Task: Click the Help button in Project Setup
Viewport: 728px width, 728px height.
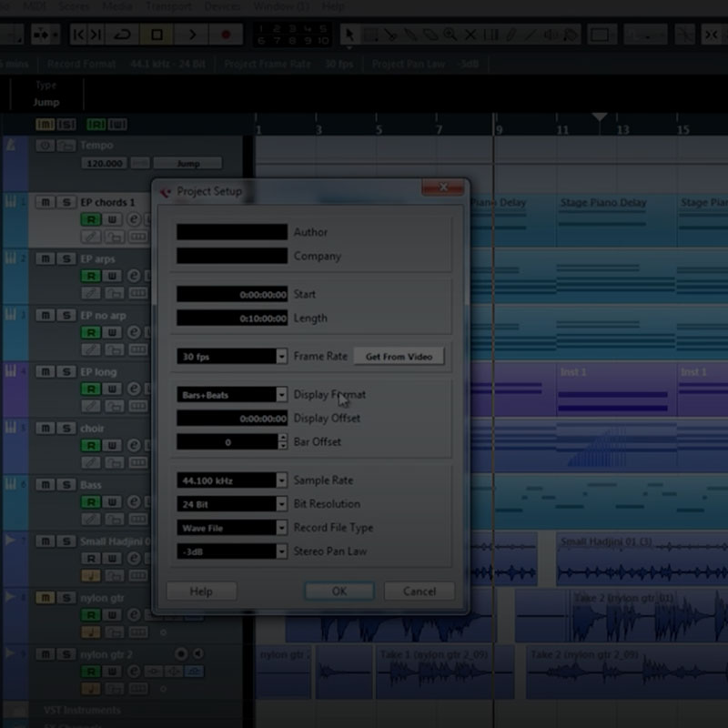Action: click(x=201, y=591)
